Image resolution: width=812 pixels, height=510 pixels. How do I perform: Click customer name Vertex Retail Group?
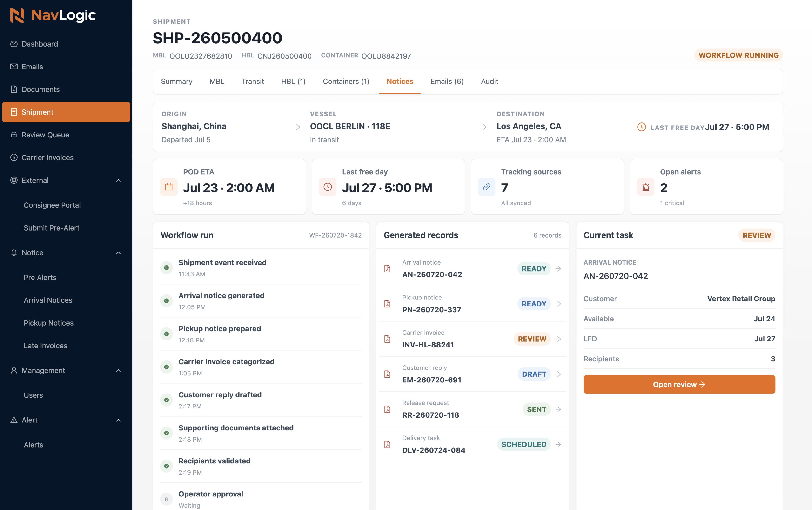(741, 299)
